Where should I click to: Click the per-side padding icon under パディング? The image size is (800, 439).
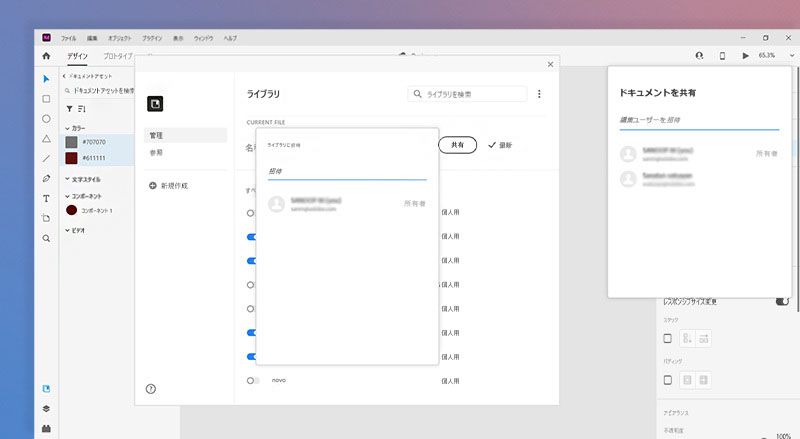(704, 380)
